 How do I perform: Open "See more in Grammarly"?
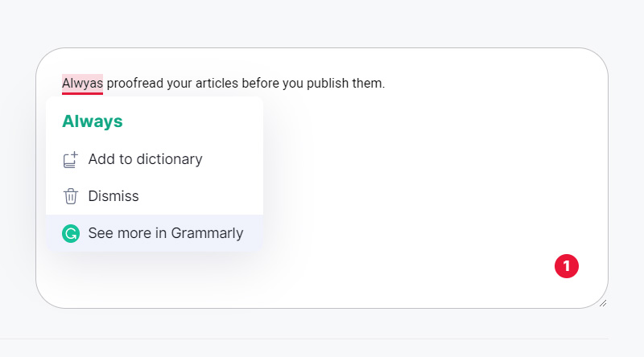(155, 233)
